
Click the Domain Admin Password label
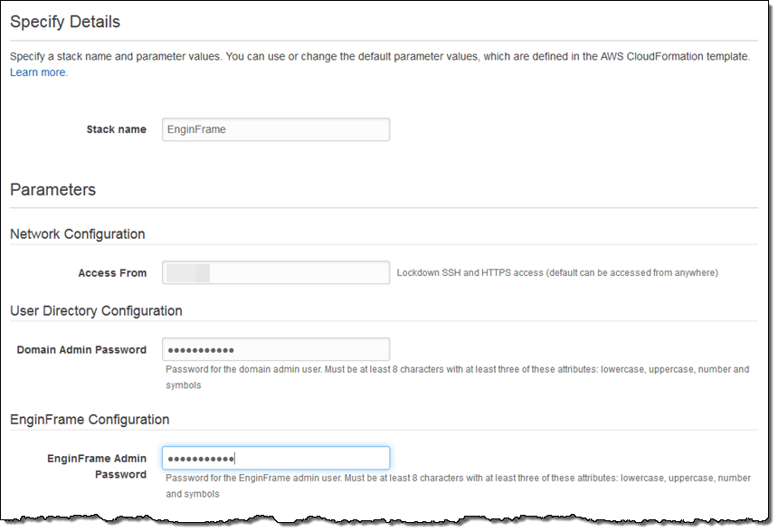[81, 350]
